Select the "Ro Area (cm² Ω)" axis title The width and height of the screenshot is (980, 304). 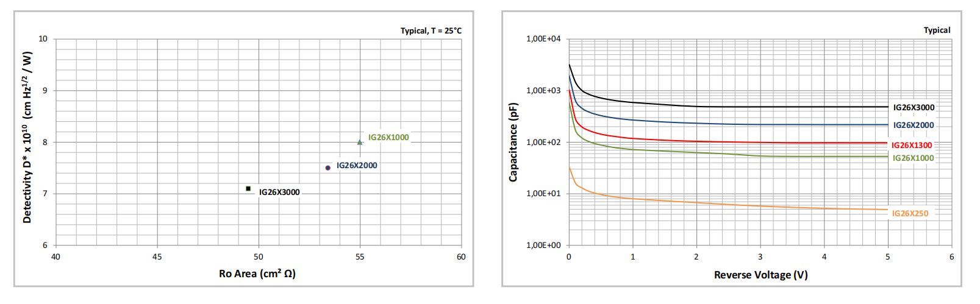(257, 274)
